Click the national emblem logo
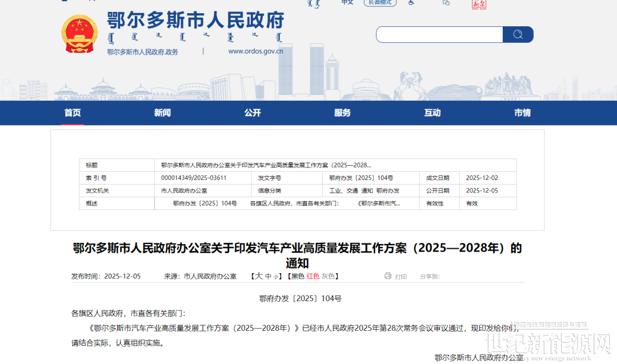Screen dimensions: 617x364 79,34
